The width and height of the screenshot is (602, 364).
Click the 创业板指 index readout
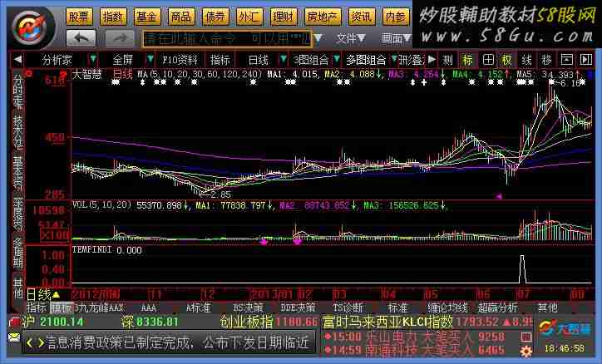pos(269,322)
